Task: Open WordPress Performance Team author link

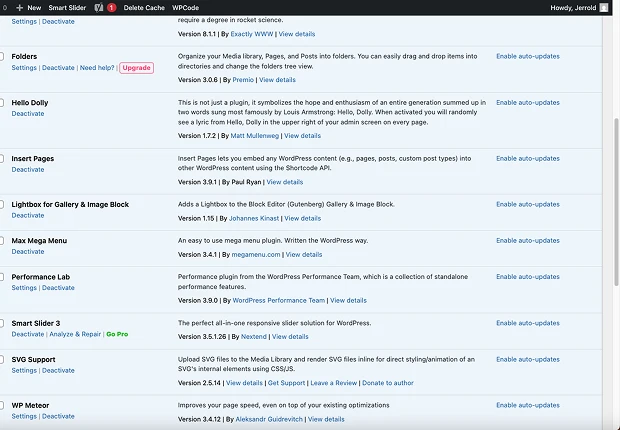Action: pos(279,300)
